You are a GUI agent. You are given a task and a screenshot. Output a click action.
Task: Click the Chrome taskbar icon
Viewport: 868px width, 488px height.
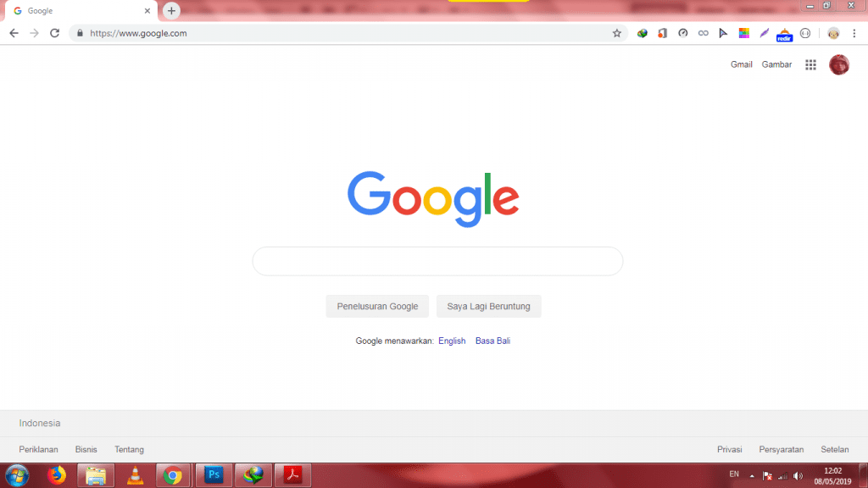coord(173,475)
